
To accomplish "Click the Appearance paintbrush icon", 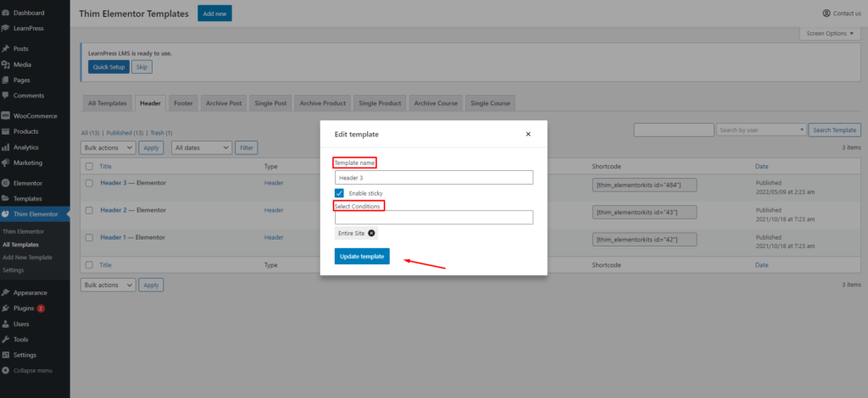I will [x=6, y=293].
